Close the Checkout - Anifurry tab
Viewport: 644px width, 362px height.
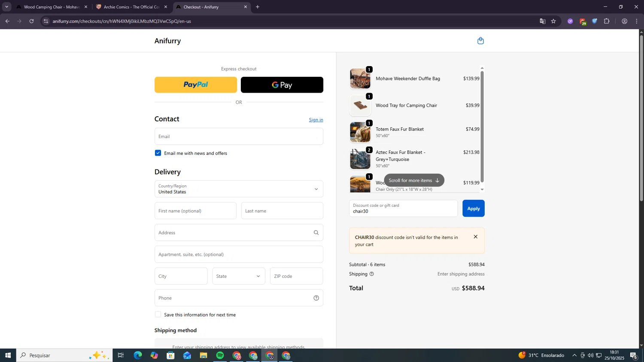246,7
